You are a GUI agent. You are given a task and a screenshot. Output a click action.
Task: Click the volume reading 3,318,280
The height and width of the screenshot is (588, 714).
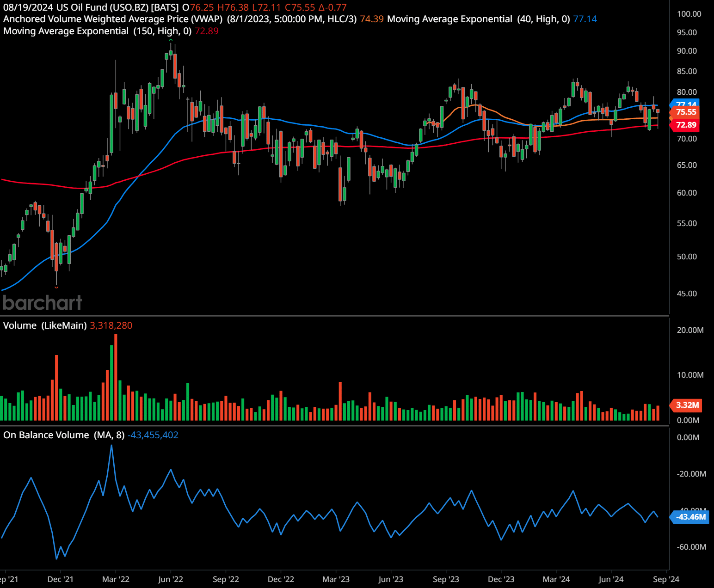[x=111, y=325]
